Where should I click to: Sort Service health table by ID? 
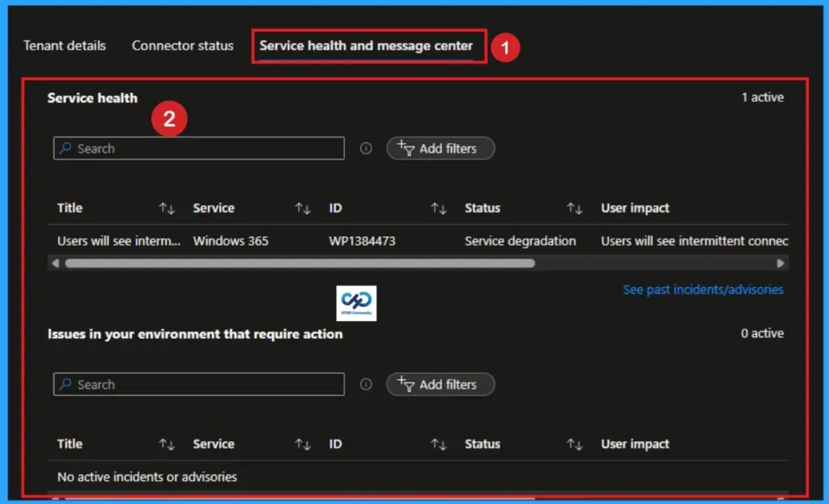[x=438, y=208]
